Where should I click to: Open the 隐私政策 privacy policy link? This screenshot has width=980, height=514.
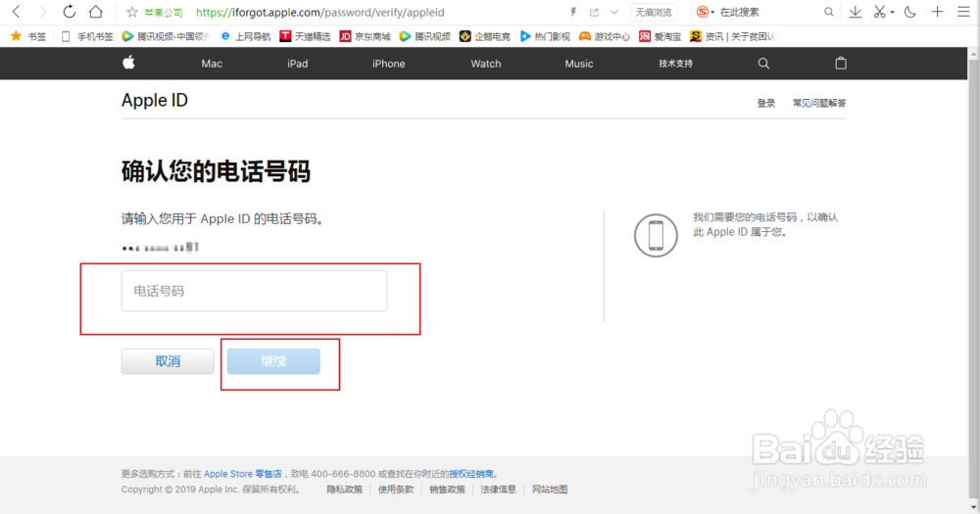click(x=344, y=490)
